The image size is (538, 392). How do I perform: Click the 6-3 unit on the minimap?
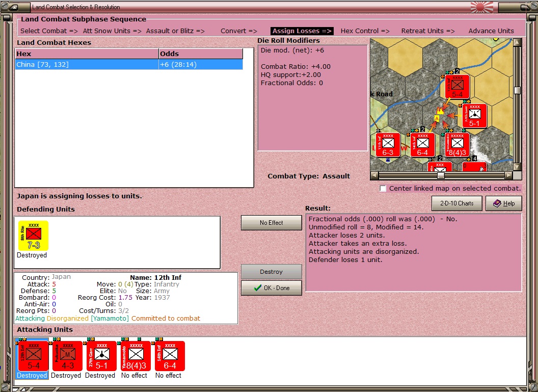388,145
